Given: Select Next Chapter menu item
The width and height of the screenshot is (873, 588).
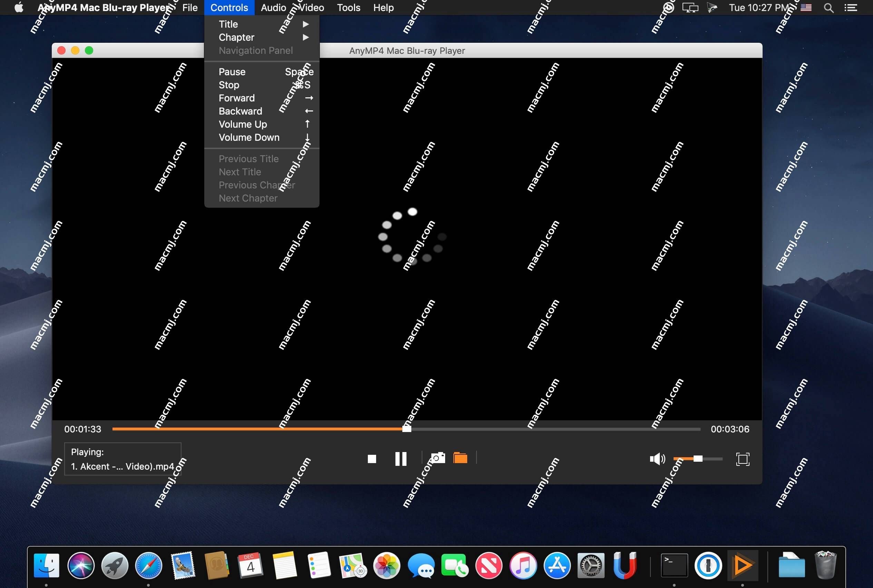Looking at the screenshot, I should [248, 198].
